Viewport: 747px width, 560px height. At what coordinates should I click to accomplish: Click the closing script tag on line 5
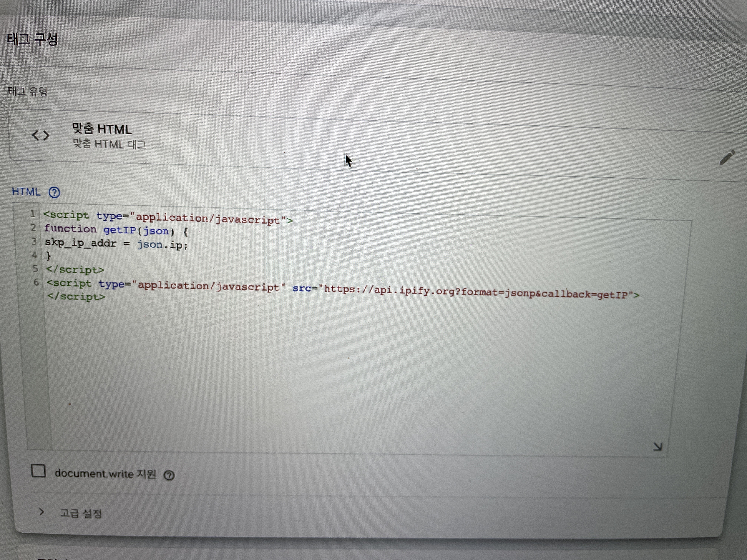[x=75, y=270]
